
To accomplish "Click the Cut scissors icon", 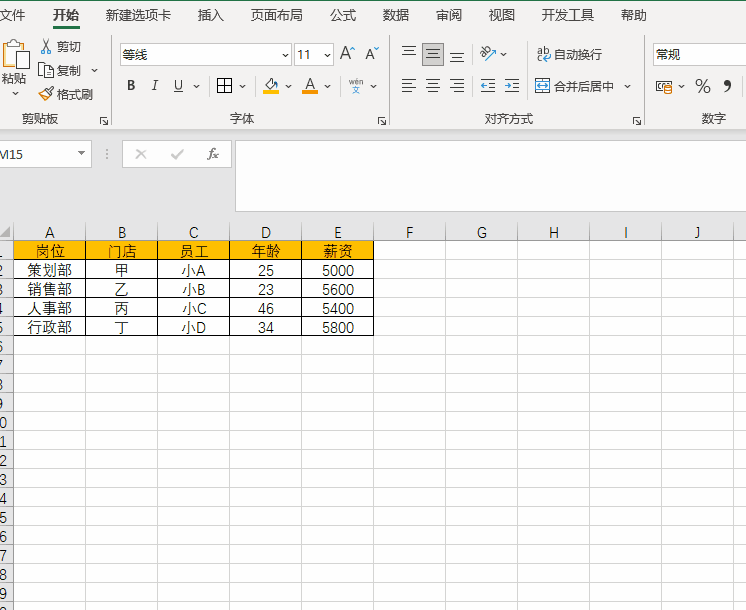I will [x=46, y=46].
